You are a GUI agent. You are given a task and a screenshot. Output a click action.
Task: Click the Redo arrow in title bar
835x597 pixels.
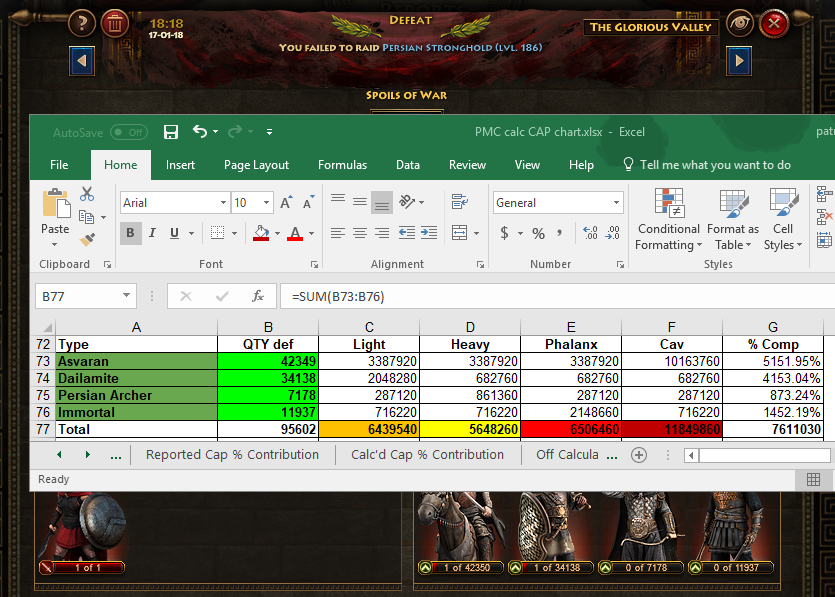click(x=235, y=131)
